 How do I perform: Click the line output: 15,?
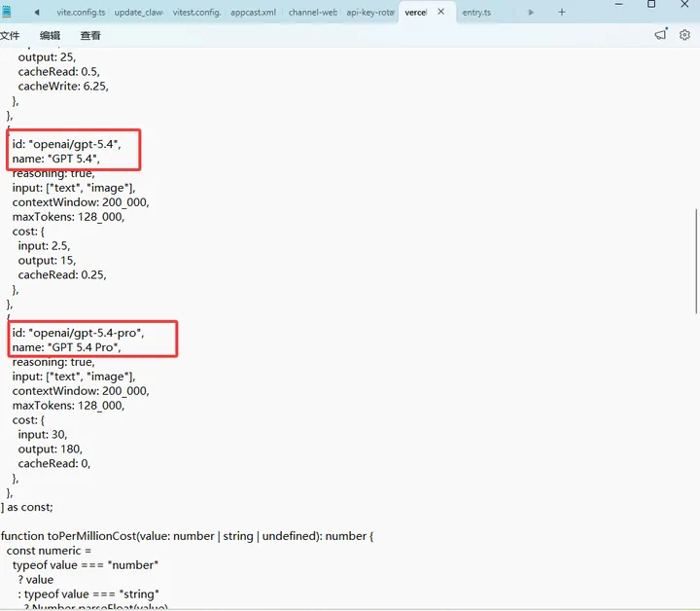[47, 260]
